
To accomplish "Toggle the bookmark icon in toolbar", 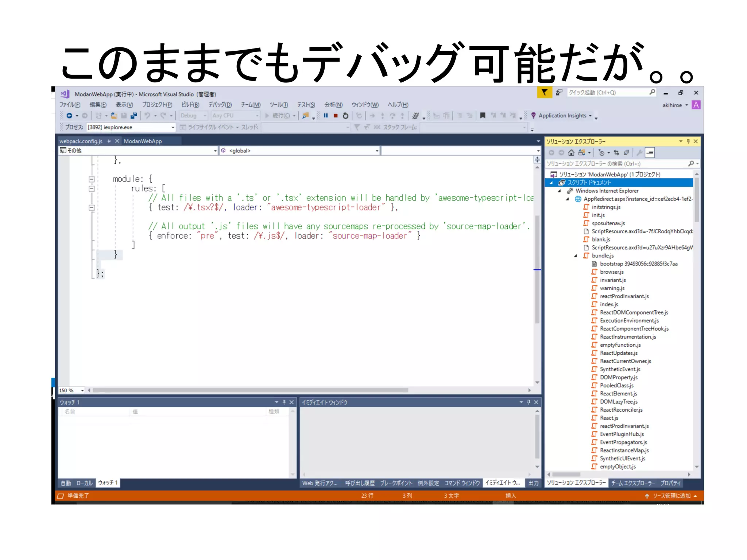I will point(483,116).
